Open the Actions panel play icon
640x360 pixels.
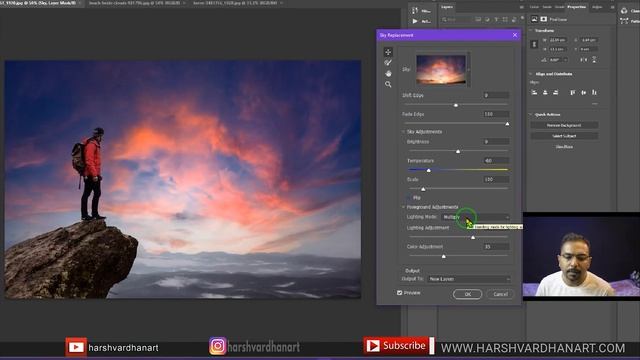pos(415,21)
